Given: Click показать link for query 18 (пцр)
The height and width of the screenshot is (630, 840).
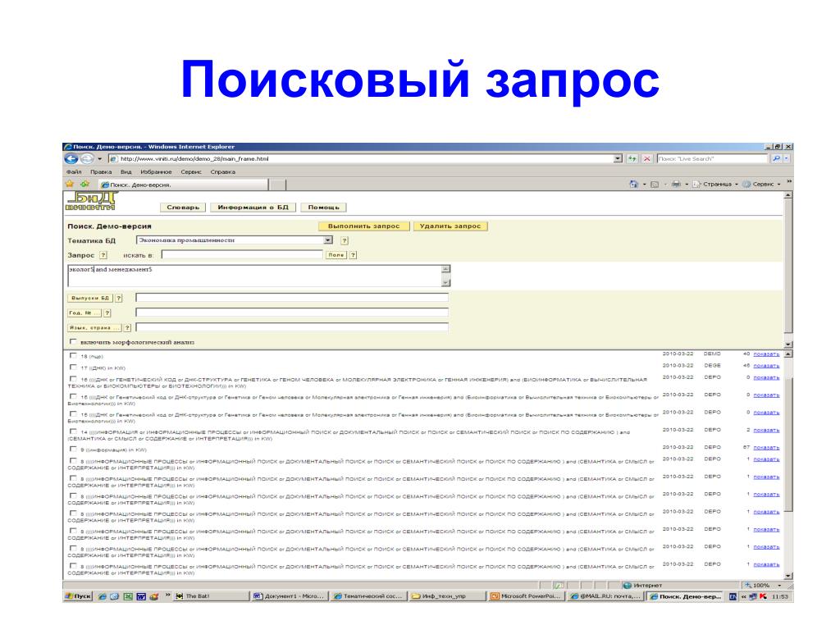Looking at the screenshot, I should [766, 354].
